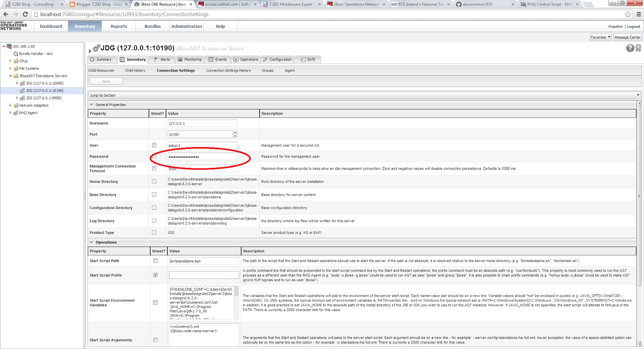Open the Agent subtab

click(290, 70)
